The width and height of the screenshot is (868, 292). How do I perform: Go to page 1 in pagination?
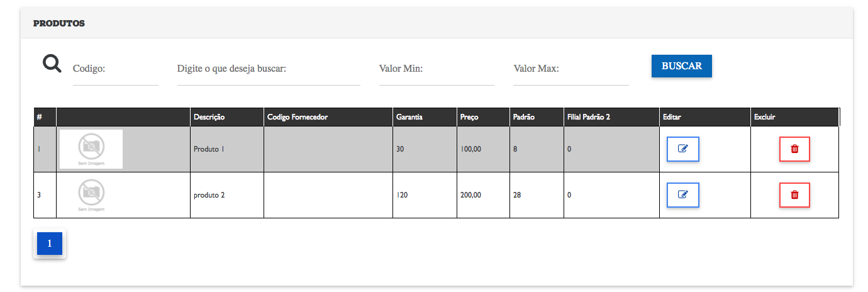click(50, 244)
